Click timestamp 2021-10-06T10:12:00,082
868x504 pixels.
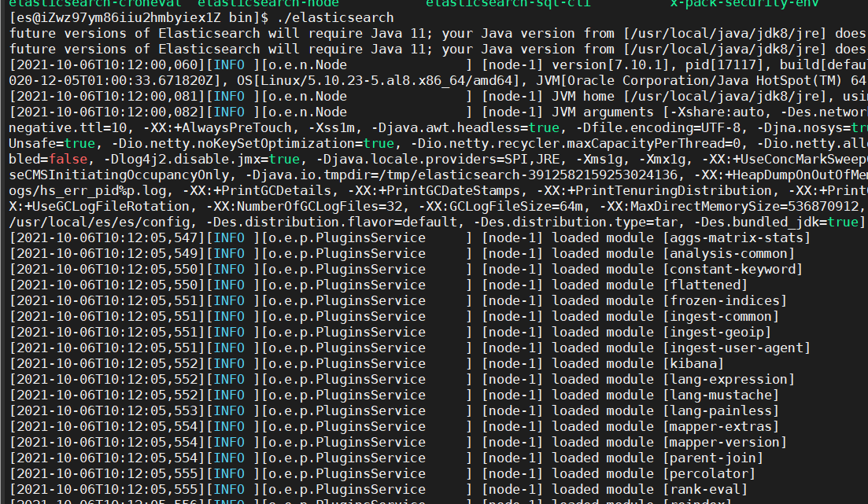(107, 112)
